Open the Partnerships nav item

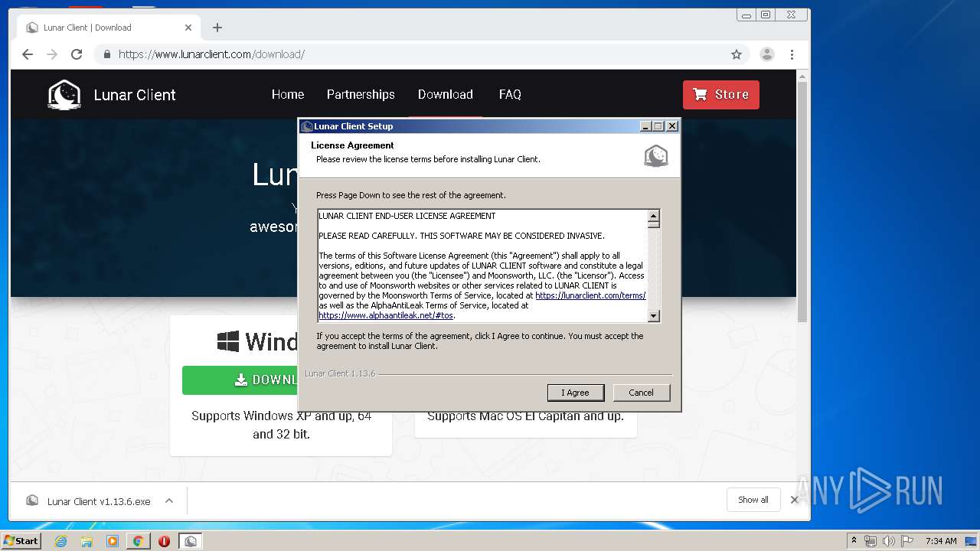[x=361, y=94]
